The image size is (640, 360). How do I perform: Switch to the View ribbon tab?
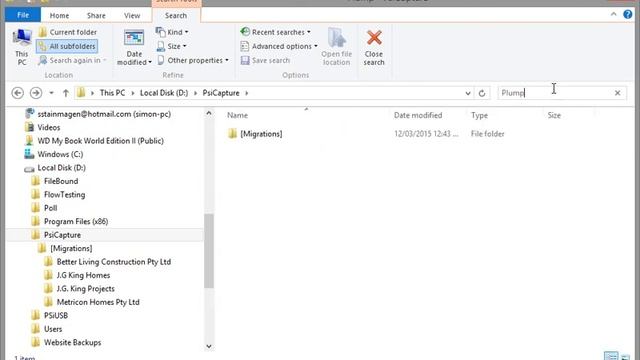[x=132, y=16]
